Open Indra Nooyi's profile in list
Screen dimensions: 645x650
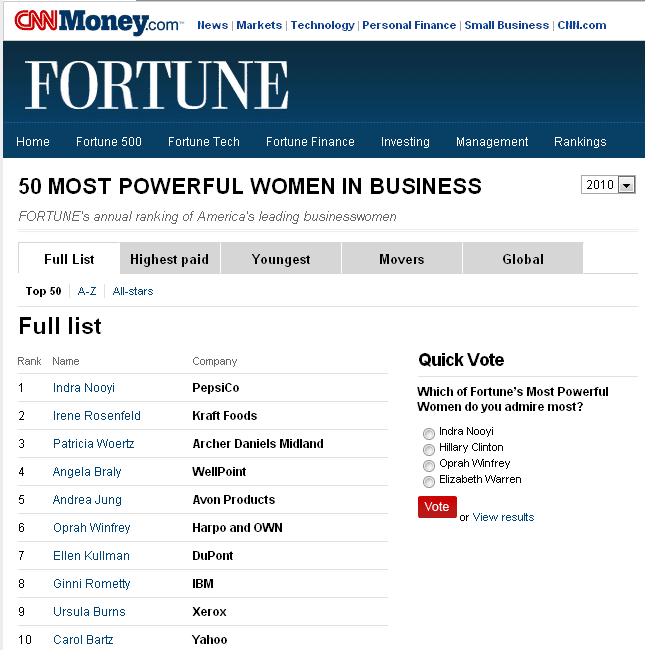(84, 388)
